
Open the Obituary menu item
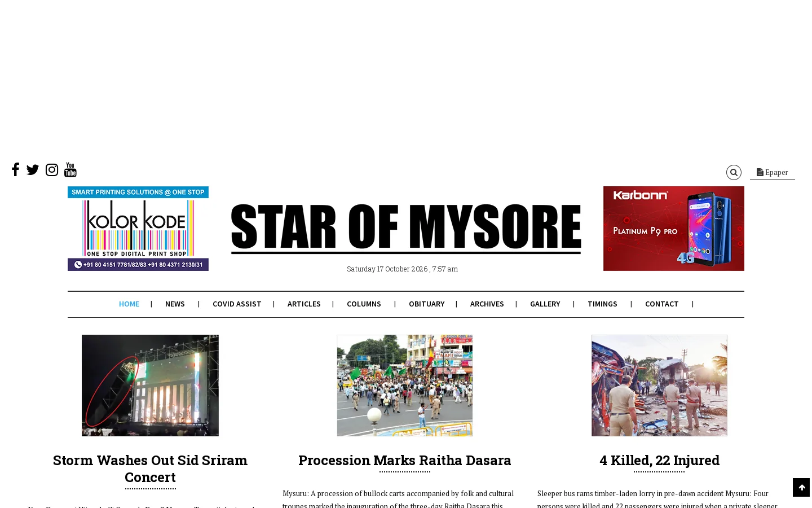pyautogui.click(x=427, y=304)
